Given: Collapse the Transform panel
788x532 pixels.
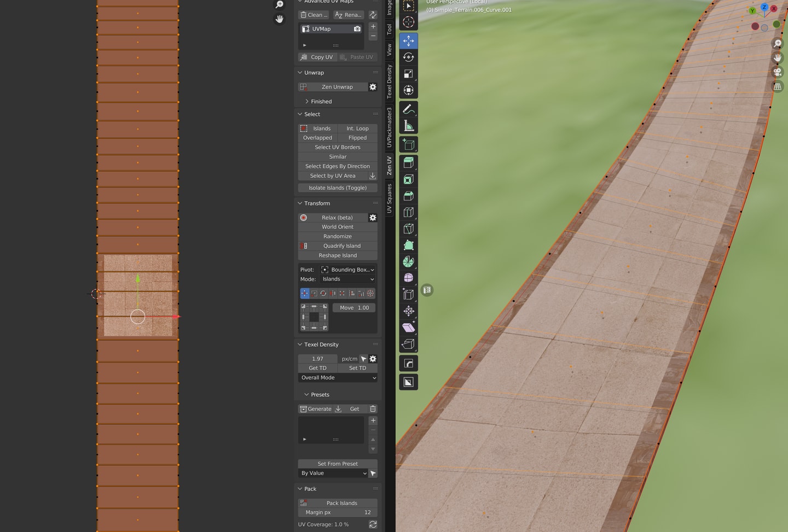Looking at the screenshot, I should click(300, 203).
